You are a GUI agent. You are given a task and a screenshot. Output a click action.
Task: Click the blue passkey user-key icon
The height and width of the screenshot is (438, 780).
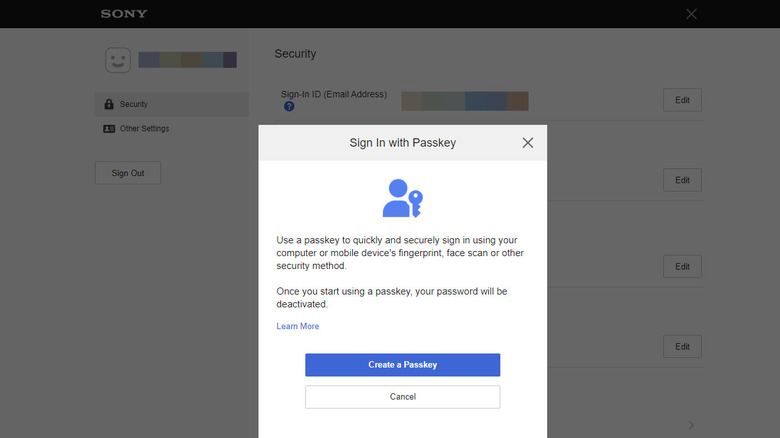tap(402, 198)
